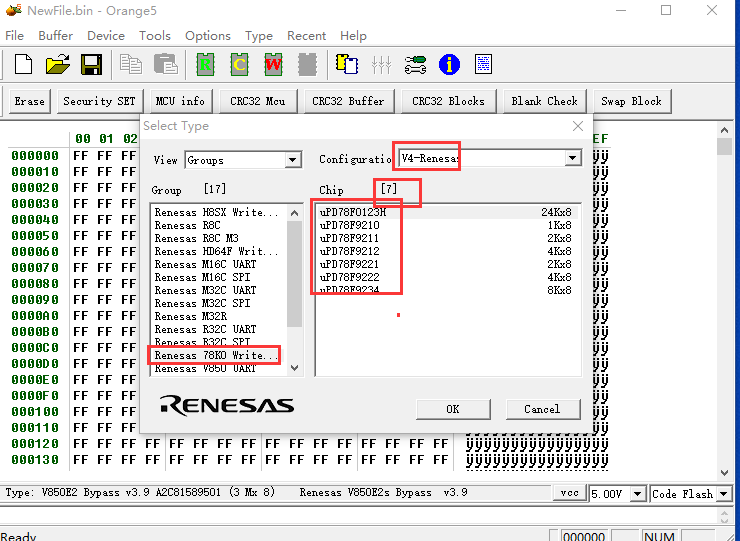
Task: Select chip uPD78F9212
Action: click(447, 251)
